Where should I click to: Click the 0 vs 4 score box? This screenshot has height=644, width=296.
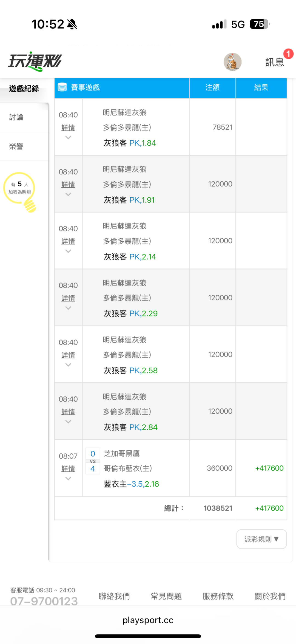coord(93,461)
